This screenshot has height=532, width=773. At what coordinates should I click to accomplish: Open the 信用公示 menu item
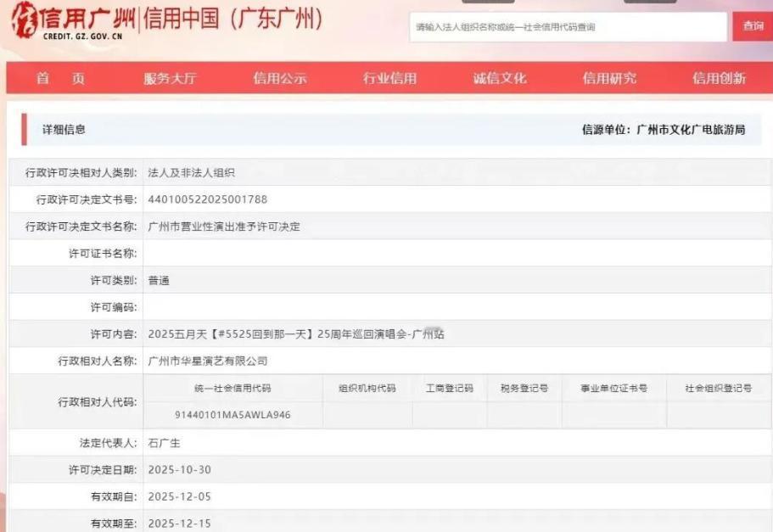(280, 76)
